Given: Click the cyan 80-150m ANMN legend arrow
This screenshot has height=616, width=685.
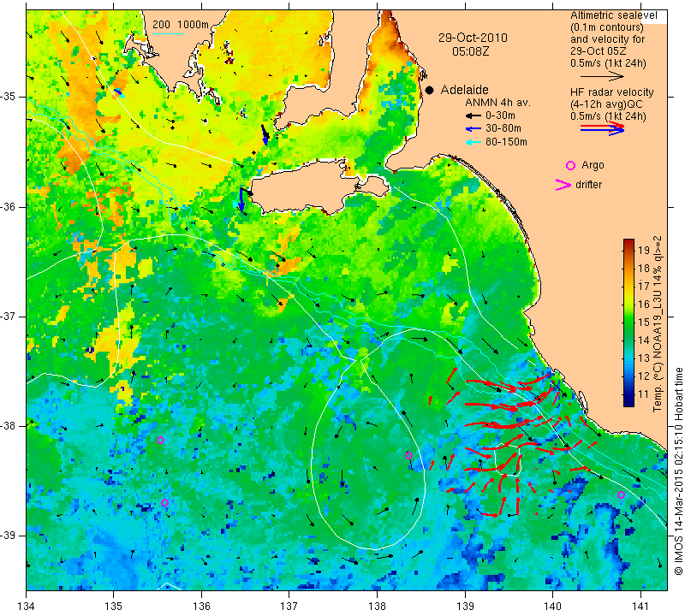Looking at the screenshot, I should coord(473,142).
